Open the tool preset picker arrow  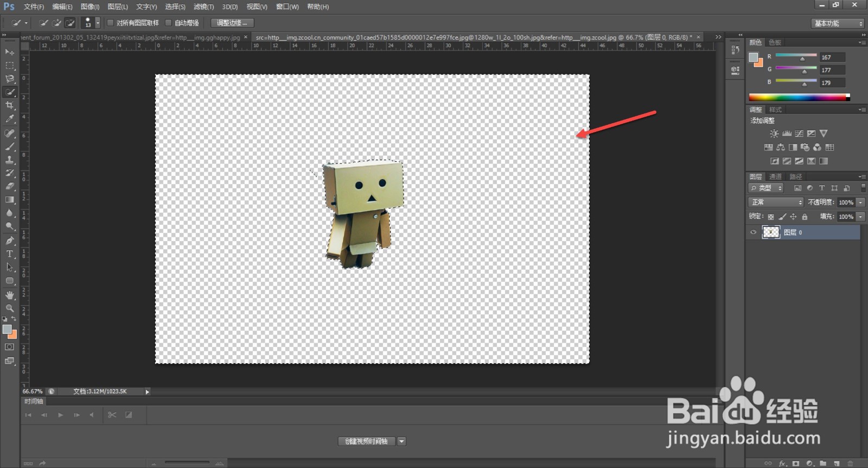[x=25, y=23]
